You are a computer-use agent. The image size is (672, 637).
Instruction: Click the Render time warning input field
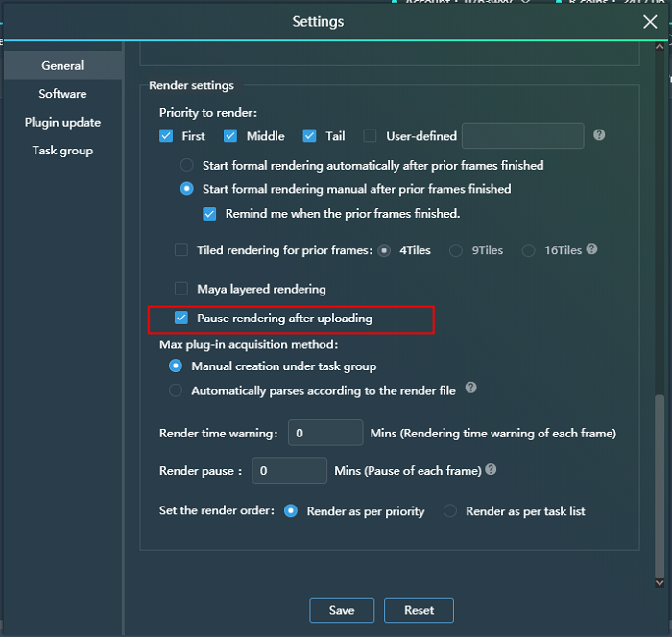tap(325, 434)
